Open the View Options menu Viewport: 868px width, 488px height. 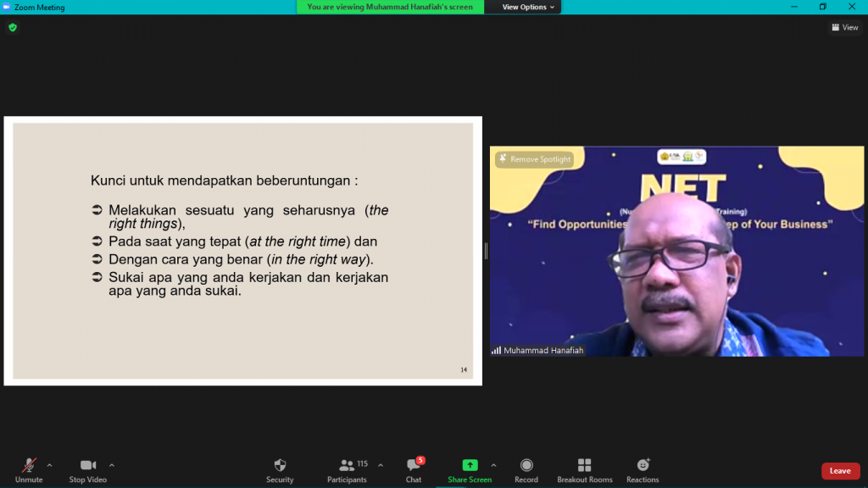point(529,7)
